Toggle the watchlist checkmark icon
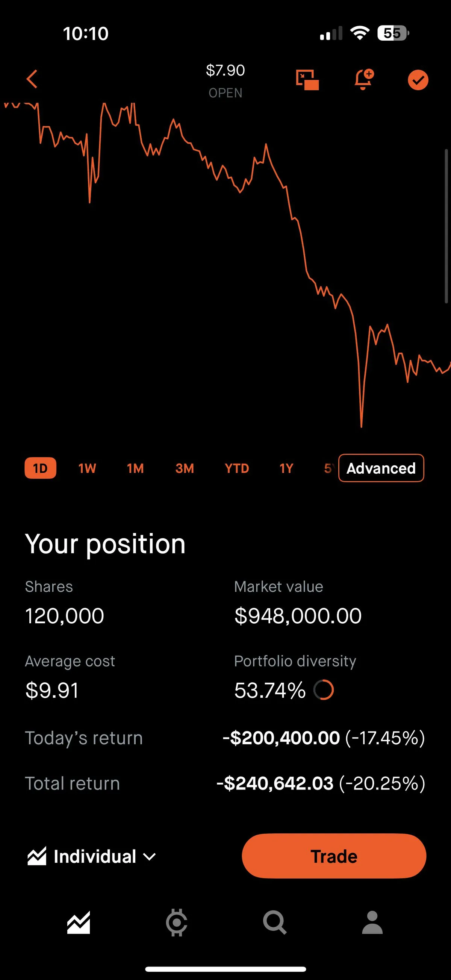This screenshot has height=980, width=451. pyautogui.click(x=418, y=80)
